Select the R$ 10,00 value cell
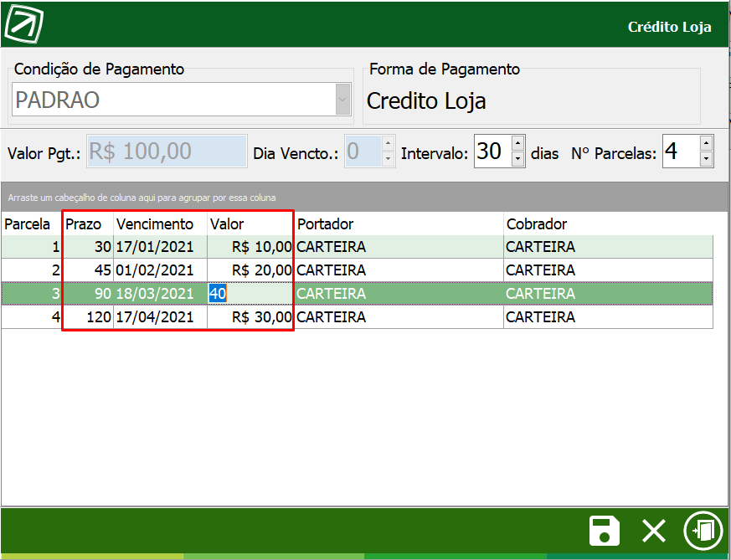 250,246
